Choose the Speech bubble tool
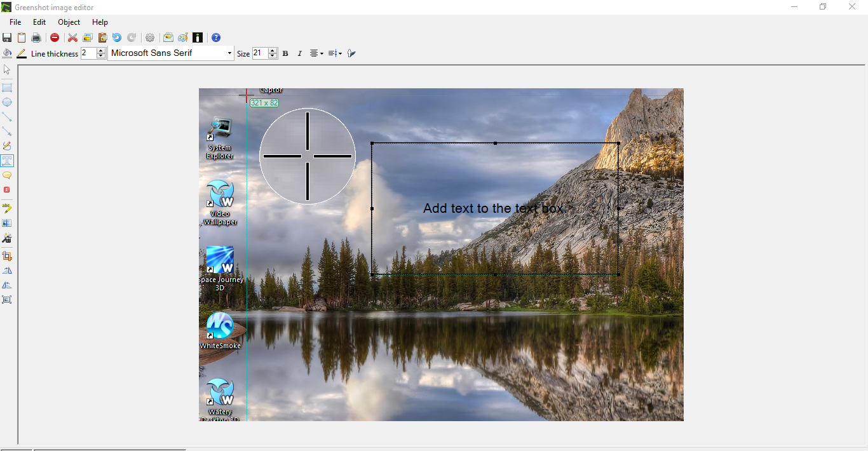The height and width of the screenshot is (451, 868). [x=7, y=175]
